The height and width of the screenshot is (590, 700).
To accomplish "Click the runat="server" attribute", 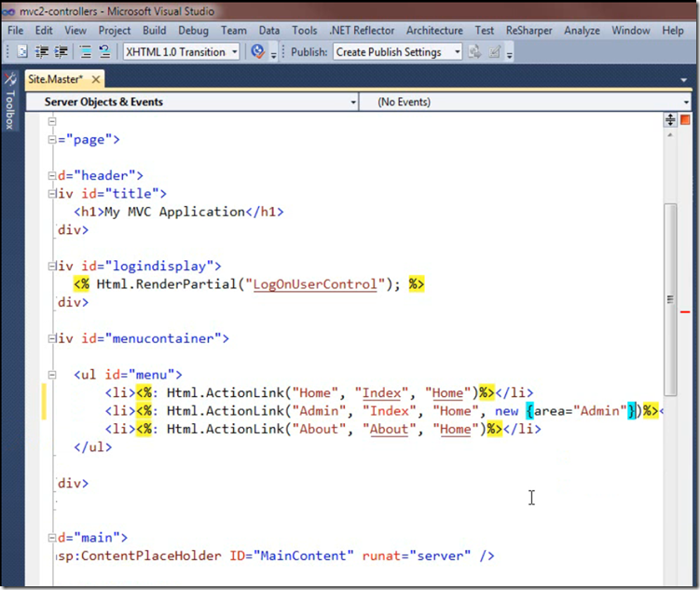I will pos(416,556).
